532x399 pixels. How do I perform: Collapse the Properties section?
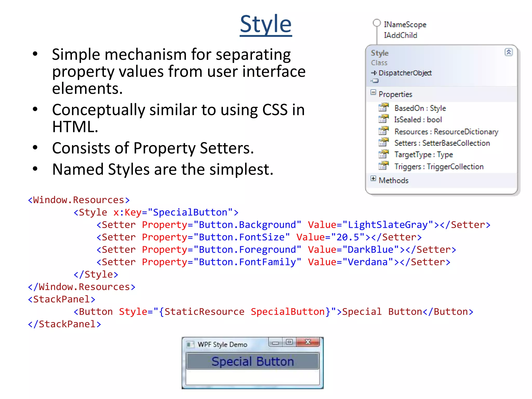373,92
